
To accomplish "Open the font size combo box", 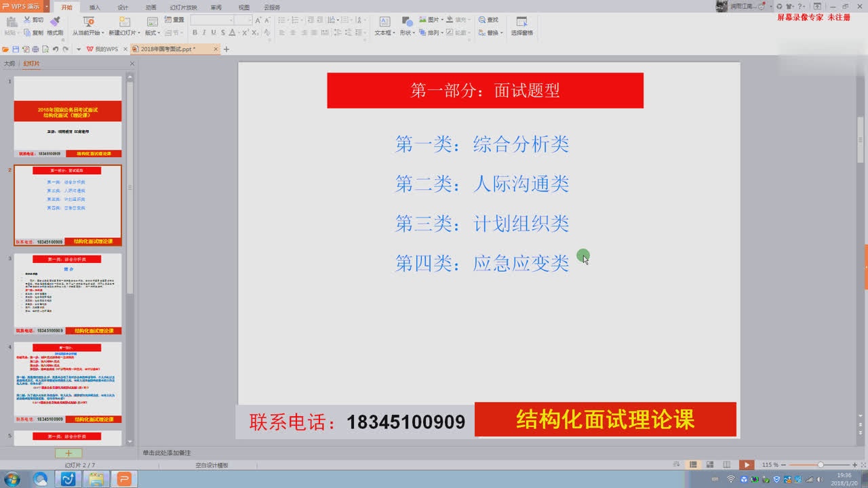I will [x=243, y=20].
